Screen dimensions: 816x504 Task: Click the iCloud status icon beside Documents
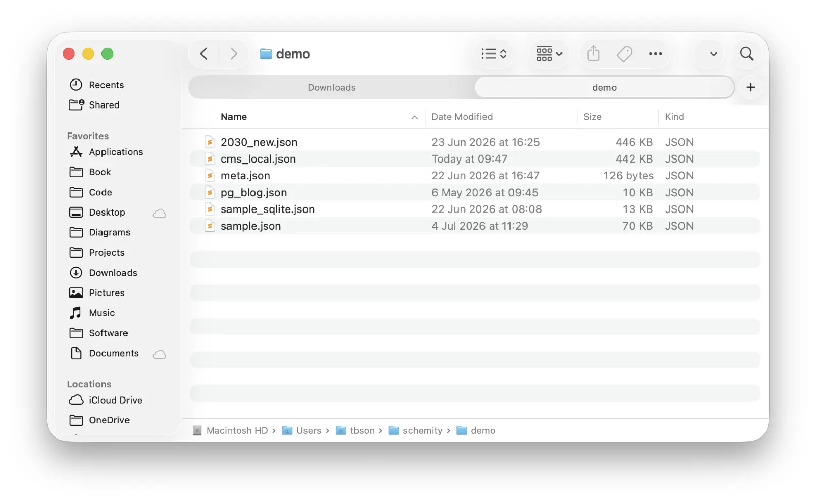coord(160,354)
